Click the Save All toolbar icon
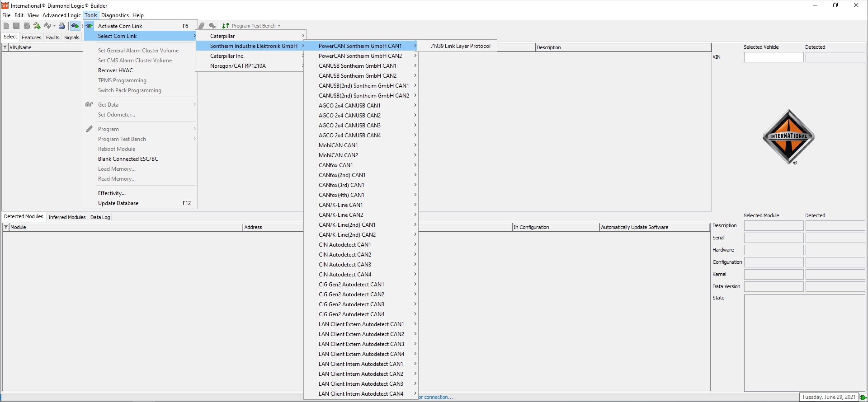Image resolution: width=868 pixels, height=402 pixels. click(27, 26)
